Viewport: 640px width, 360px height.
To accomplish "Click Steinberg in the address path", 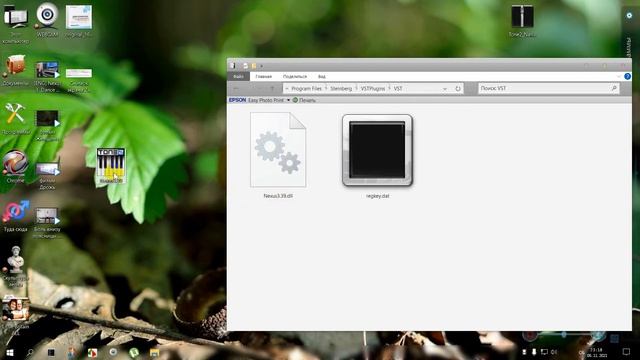I will [341, 89].
